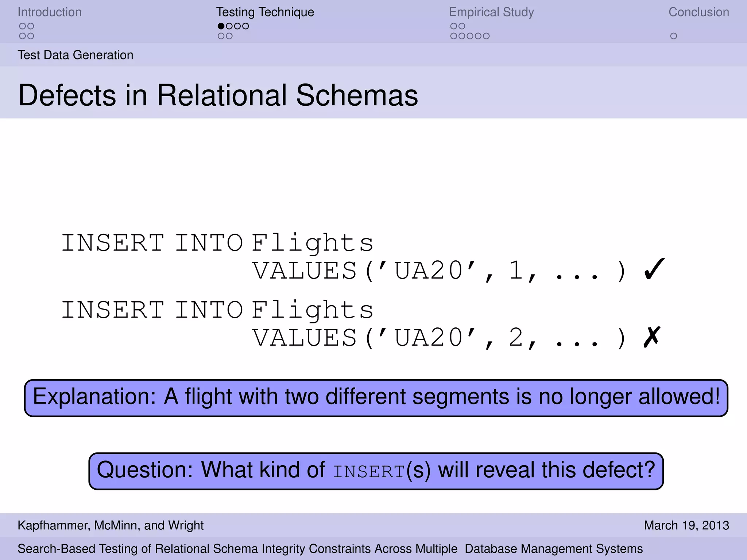This screenshot has height=560, width=747.
Task: Jump to the Empirical Study section
Action: tap(491, 12)
